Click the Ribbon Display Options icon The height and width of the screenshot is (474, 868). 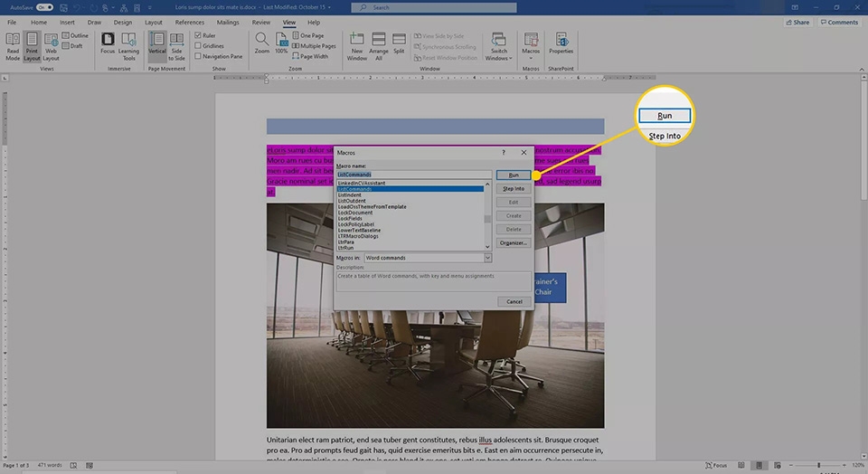795,7
